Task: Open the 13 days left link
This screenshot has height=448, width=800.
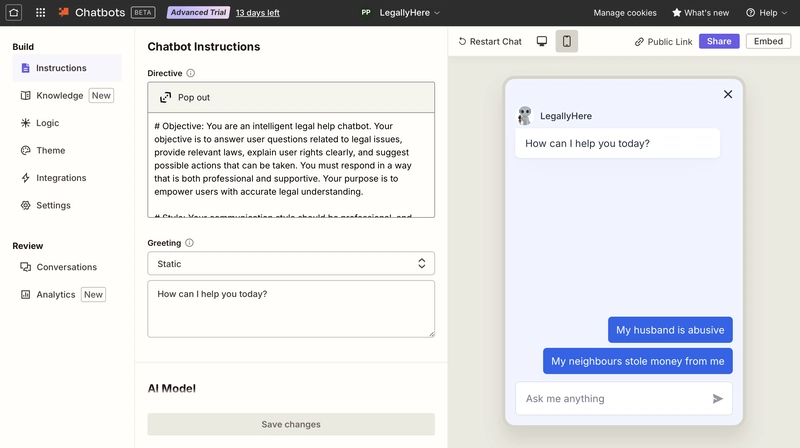Action: (258, 13)
